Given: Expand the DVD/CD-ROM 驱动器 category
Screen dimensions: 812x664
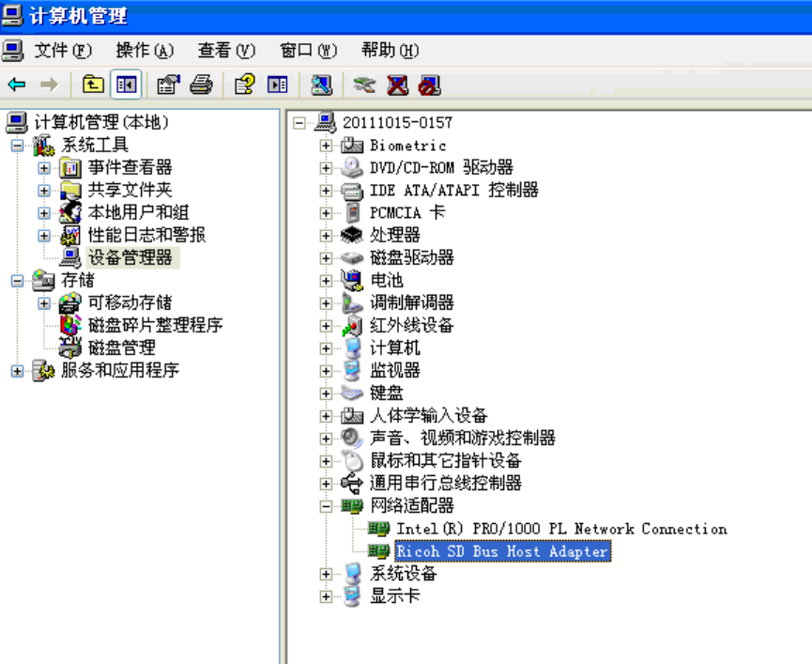Looking at the screenshot, I should pyautogui.click(x=326, y=168).
